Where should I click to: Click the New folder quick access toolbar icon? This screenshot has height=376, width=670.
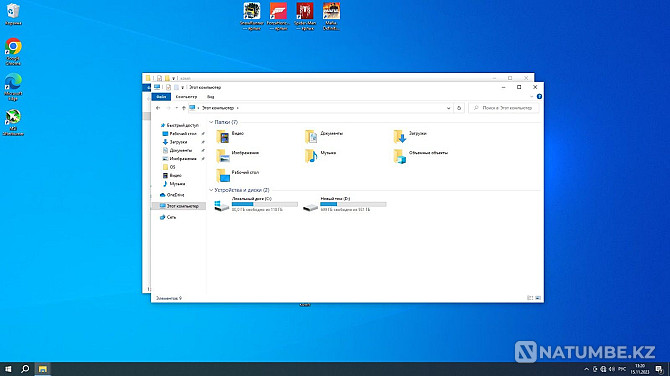[176, 87]
